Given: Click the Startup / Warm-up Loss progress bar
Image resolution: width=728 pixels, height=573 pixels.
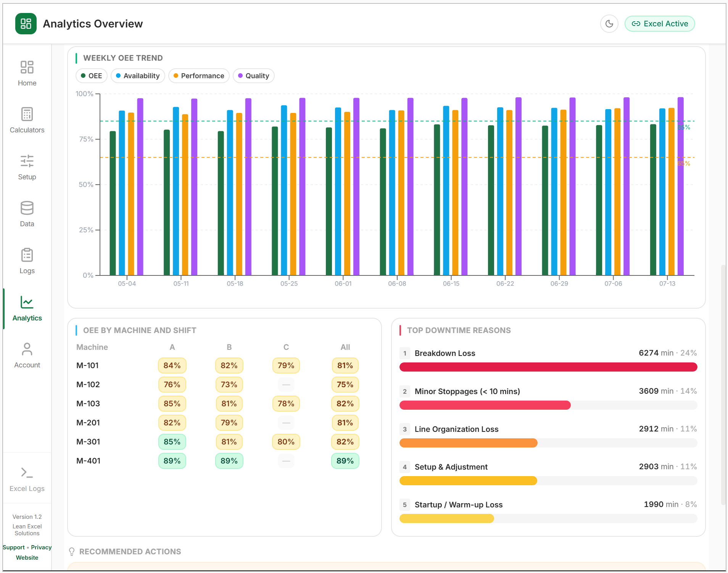Looking at the screenshot, I should click(548, 518).
